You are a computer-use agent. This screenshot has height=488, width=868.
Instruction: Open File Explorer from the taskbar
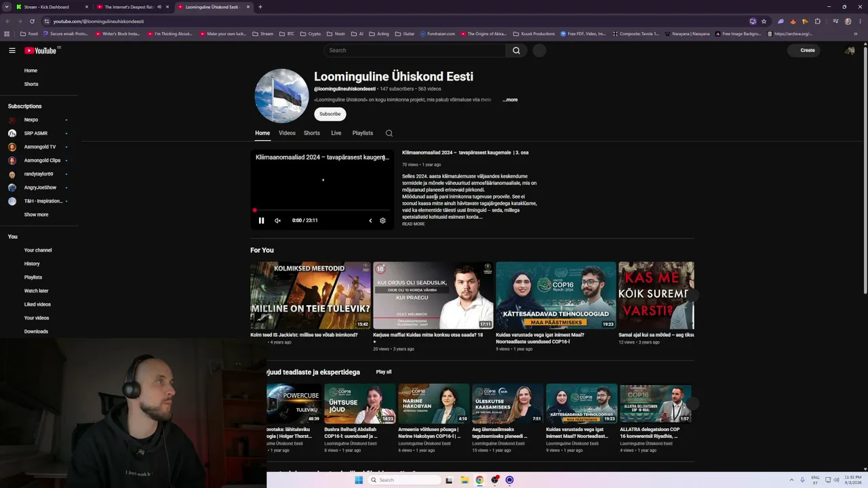tap(465, 480)
